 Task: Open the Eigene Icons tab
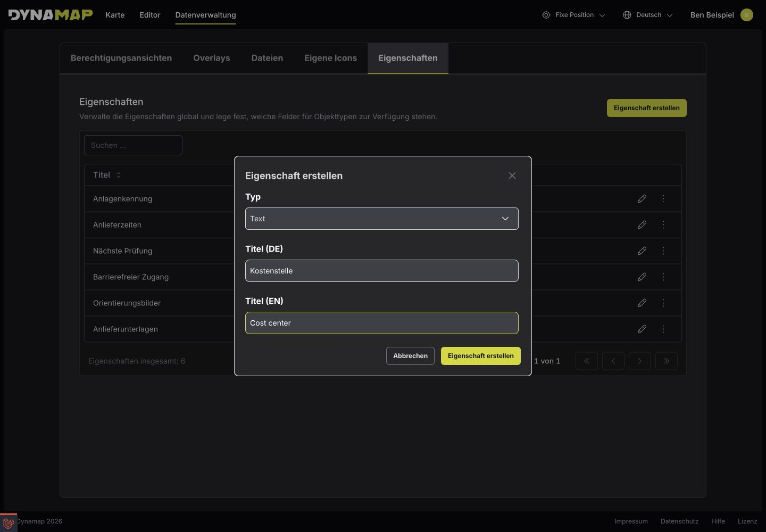pyautogui.click(x=330, y=58)
